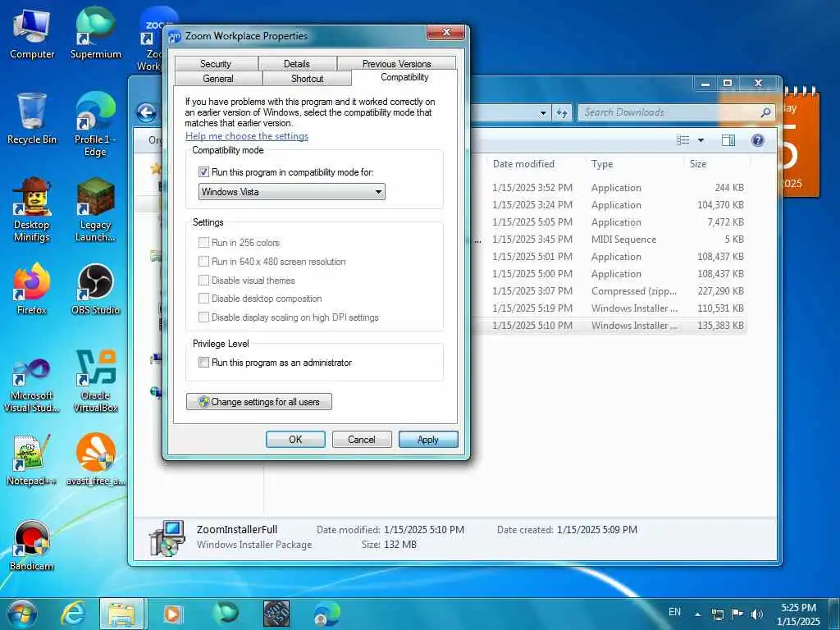Switch to the Details tab
The height and width of the screenshot is (630, 840).
tap(297, 64)
